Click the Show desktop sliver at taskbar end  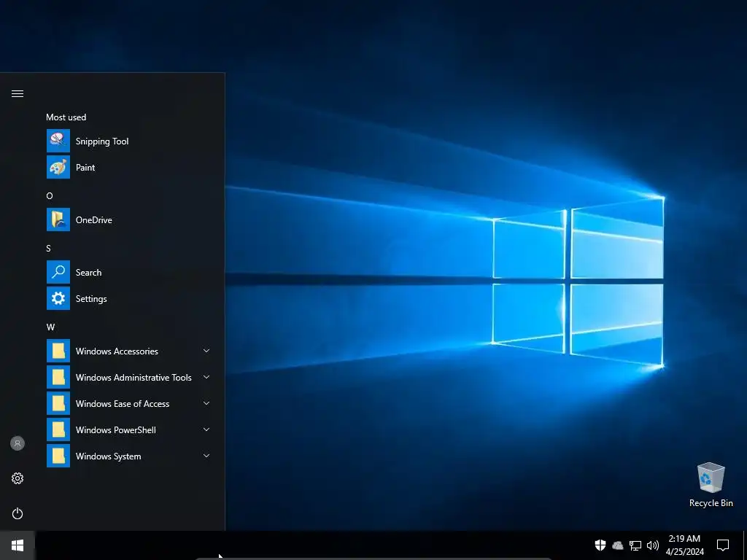tap(745, 545)
